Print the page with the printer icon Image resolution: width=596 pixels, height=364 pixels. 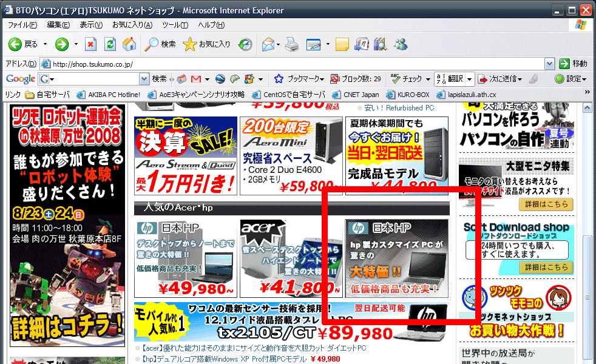(292, 44)
